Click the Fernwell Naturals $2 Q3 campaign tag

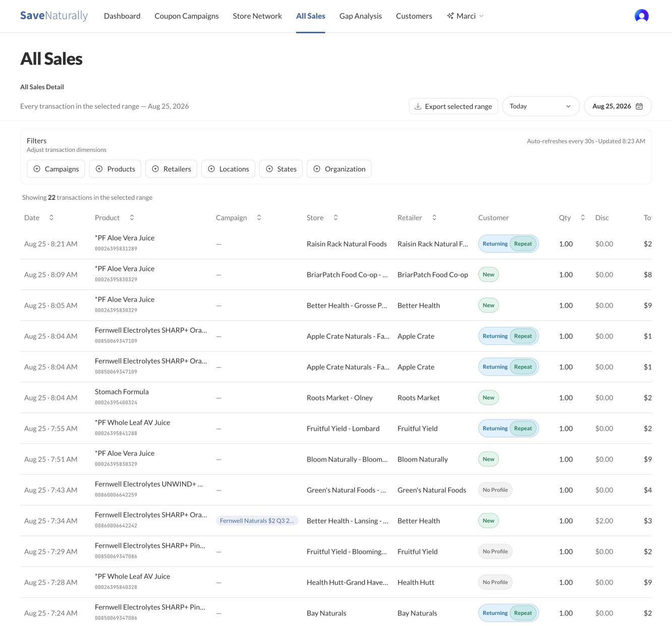tap(257, 521)
